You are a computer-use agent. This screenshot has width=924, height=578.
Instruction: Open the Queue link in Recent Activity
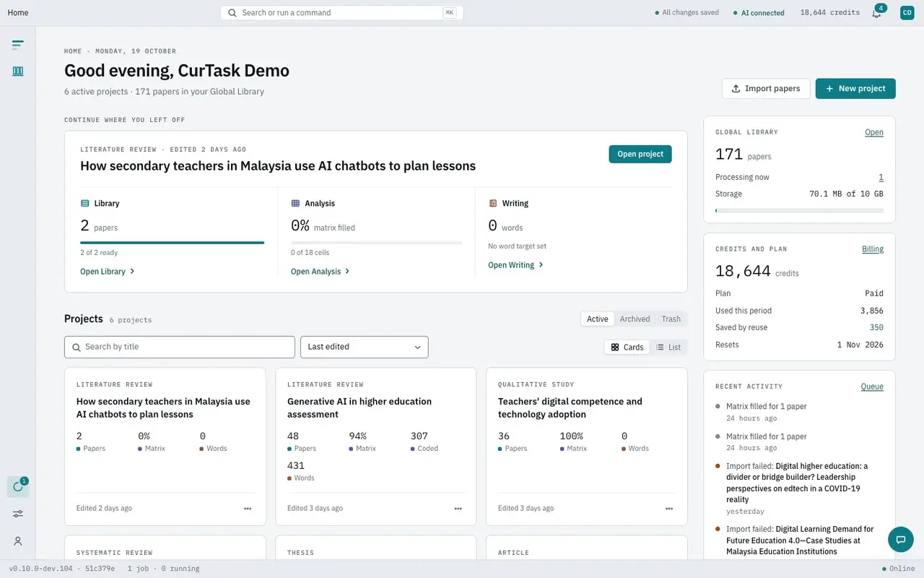pos(872,387)
